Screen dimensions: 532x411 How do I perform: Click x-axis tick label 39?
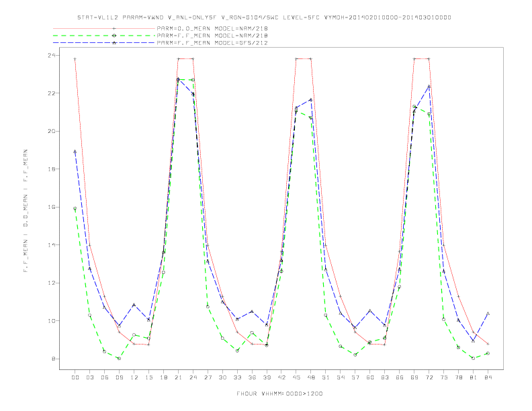(x=267, y=377)
